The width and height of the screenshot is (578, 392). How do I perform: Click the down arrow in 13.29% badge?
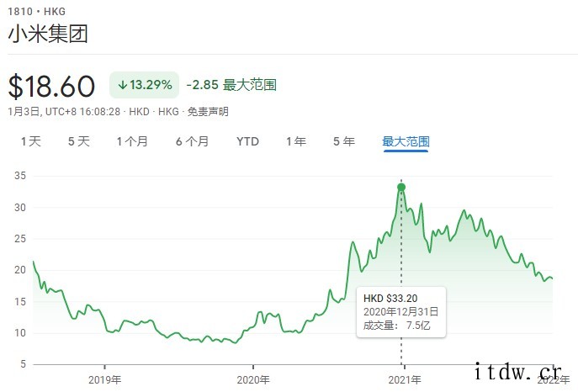pyautogui.click(x=122, y=85)
